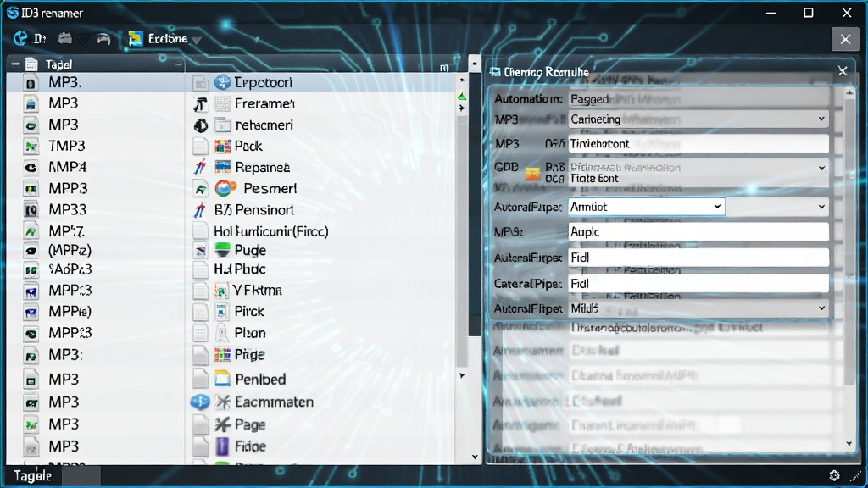The height and width of the screenshot is (488, 868).
Task: Click the file icon of the MP33 row
Action: click(x=31, y=210)
